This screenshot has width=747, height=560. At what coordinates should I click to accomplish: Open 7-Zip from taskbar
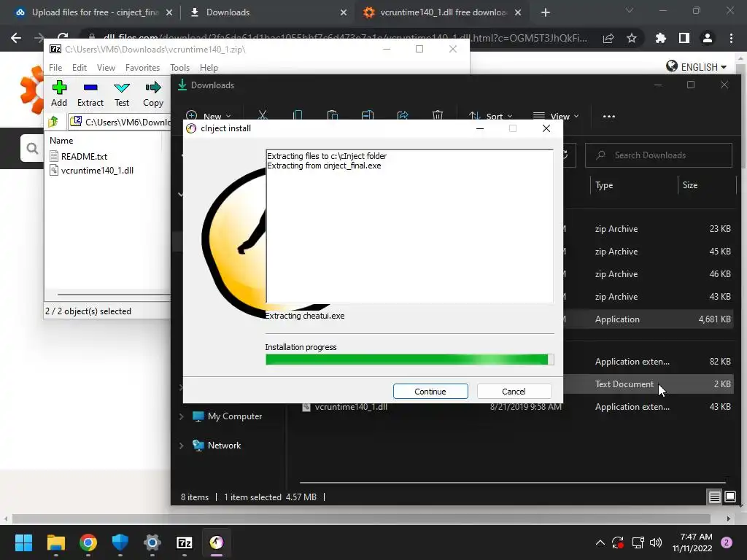coord(185,542)
